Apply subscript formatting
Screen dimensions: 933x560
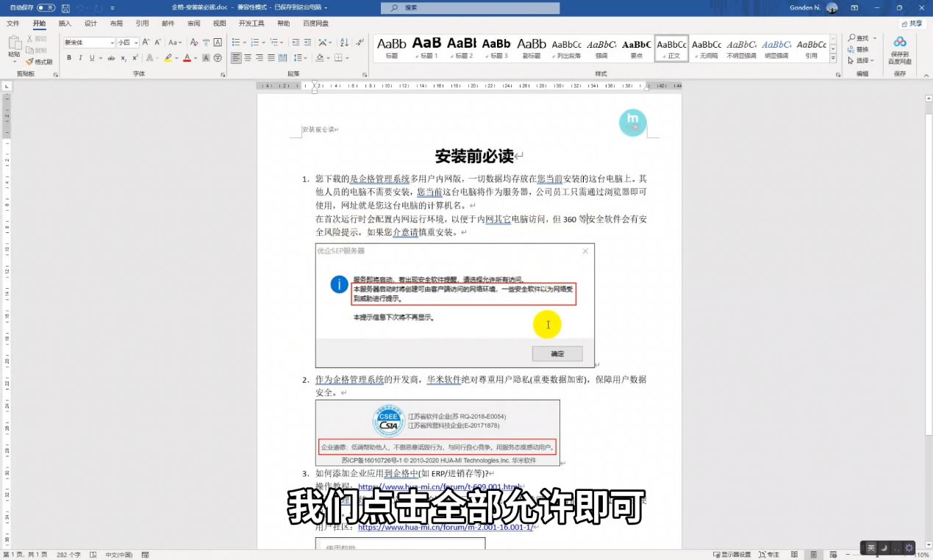(x=123, y=57)
